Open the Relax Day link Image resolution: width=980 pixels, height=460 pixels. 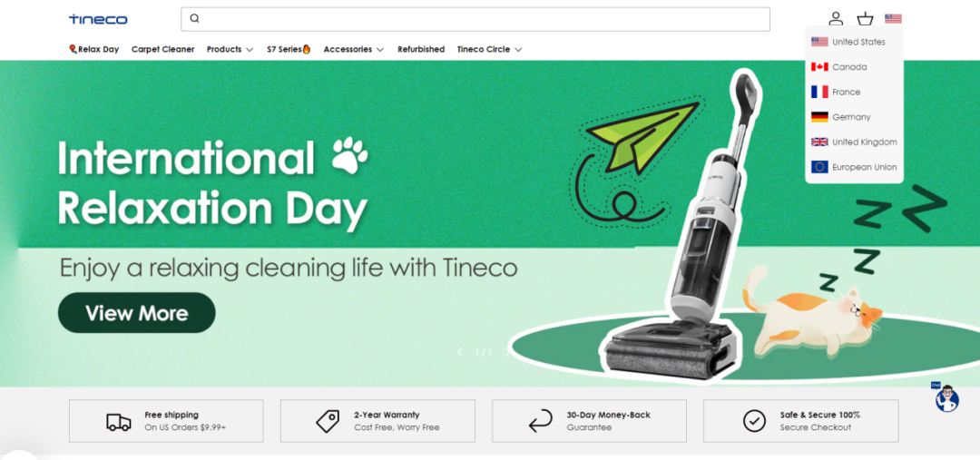(93, 49)
